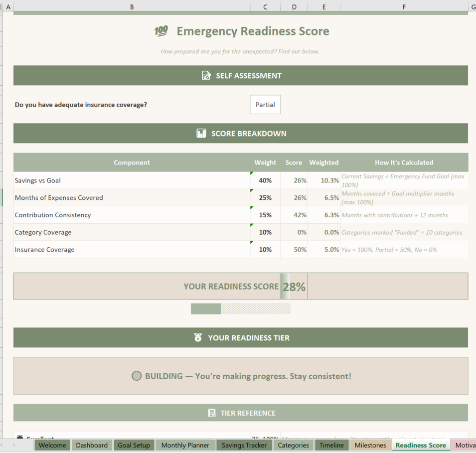Screen dimensions: 476x453
Task: Go to the Monthly Planner sheet tab
Action: [185, 445]
